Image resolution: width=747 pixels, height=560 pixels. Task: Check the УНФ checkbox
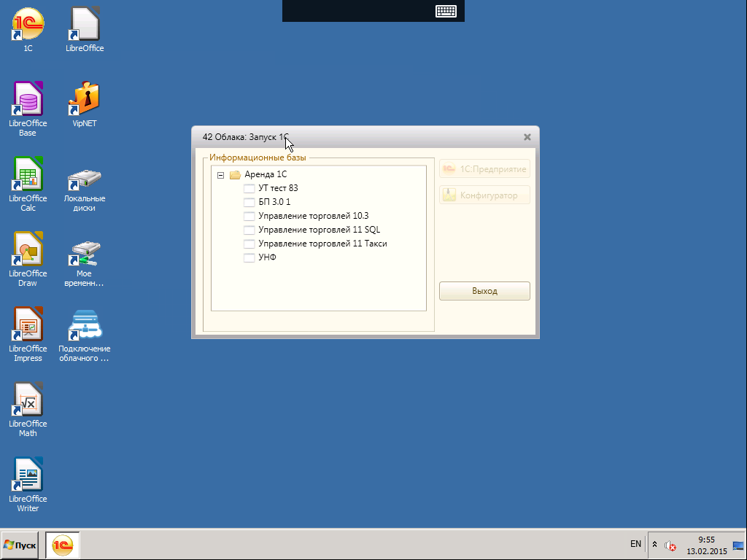pyautogui.click(x=249, y=257)
